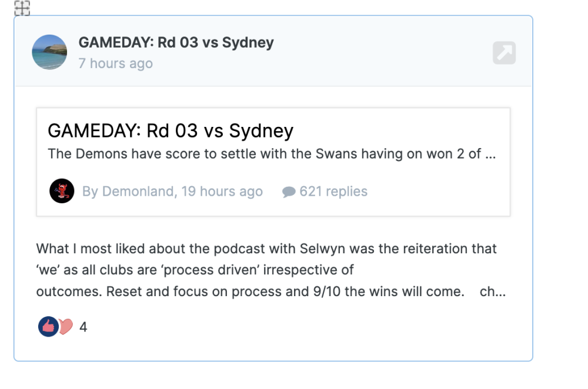Show who reacted via the count "4"
Viewport: 588px width, 389px height.
click(83, 327)
